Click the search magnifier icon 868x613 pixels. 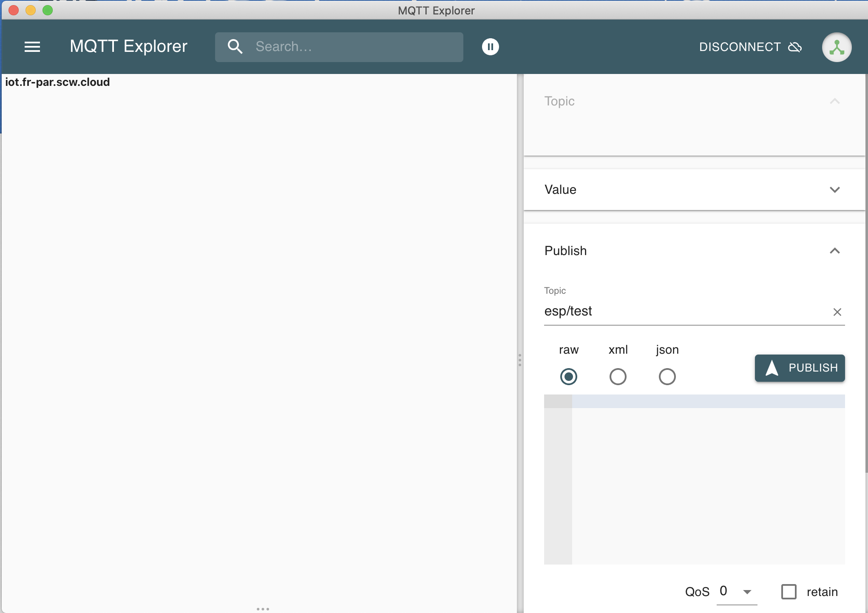(235, 47)
